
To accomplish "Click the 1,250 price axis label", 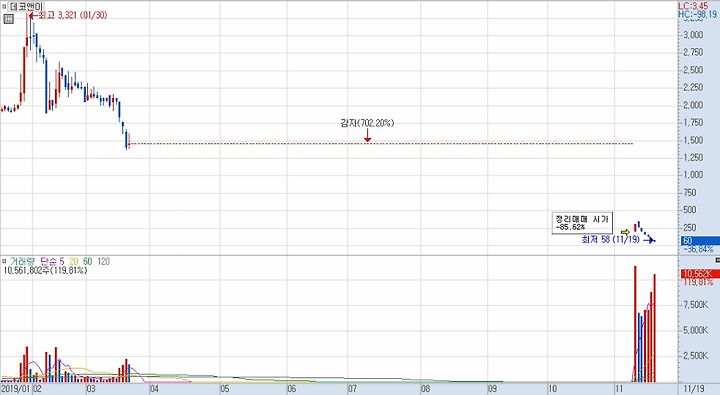I will pyautogui.click(x=693, y=158).
